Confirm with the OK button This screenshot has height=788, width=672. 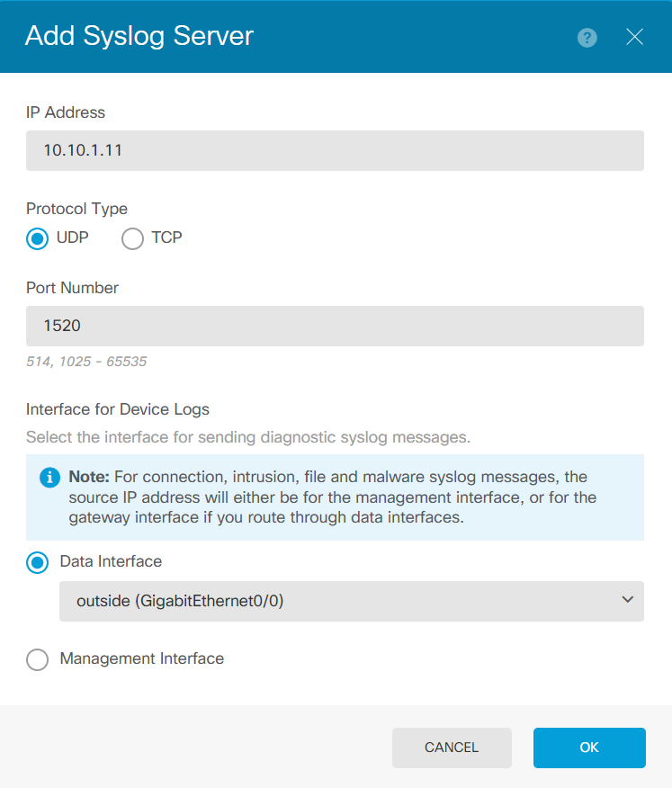coord(589,748)
